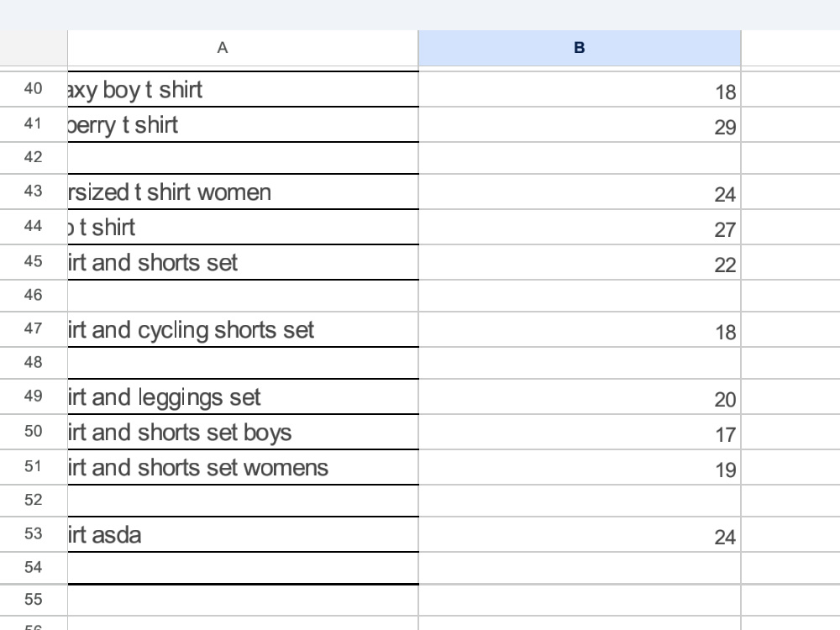Click cell with 'axy boy t shirt'
This screenshot has height=630, width=840.
243,90
